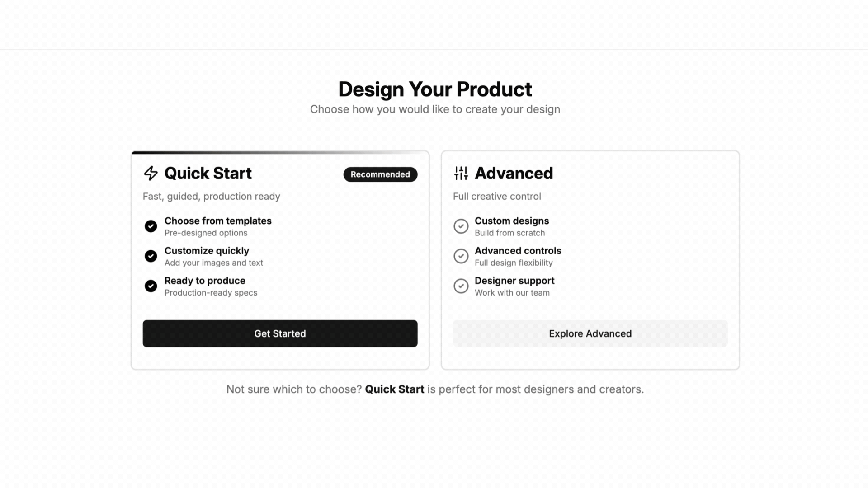Image resolution: width=868 pixels, height=488 pixels.
Task: Click the Design Your Product page title
Action: tap(435, 89)
